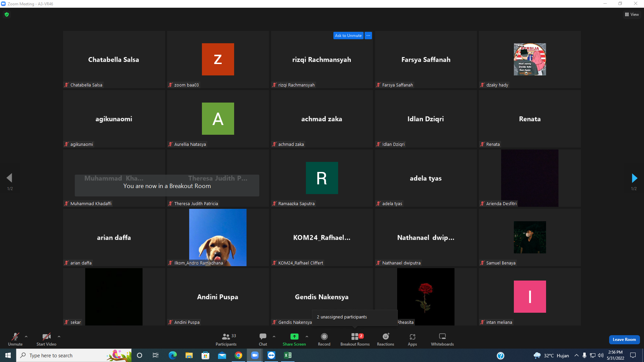This screenshot has height=362, width=644.
Task: Click arian daffa name label
Action: [81, 263]
